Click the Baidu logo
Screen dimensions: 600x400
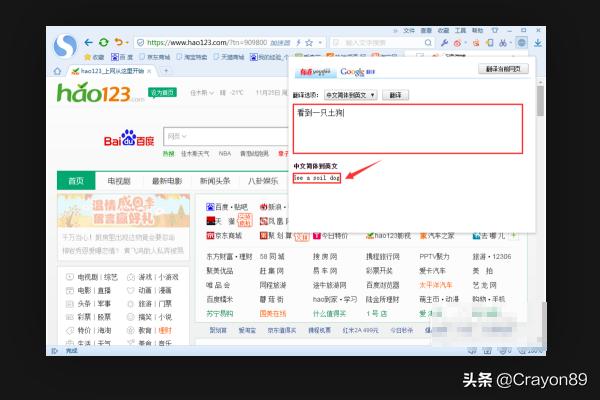coord(129,139)
